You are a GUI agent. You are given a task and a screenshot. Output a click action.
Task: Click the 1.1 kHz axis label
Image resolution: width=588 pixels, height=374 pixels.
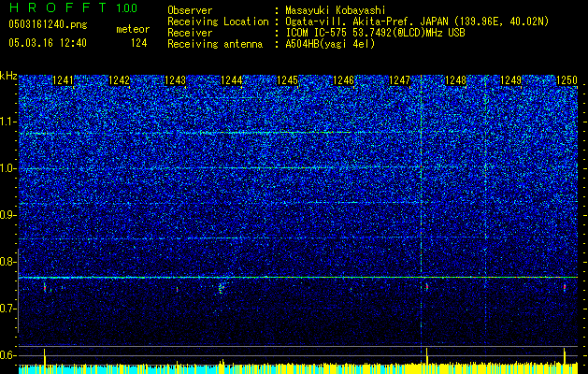point(7,122)
